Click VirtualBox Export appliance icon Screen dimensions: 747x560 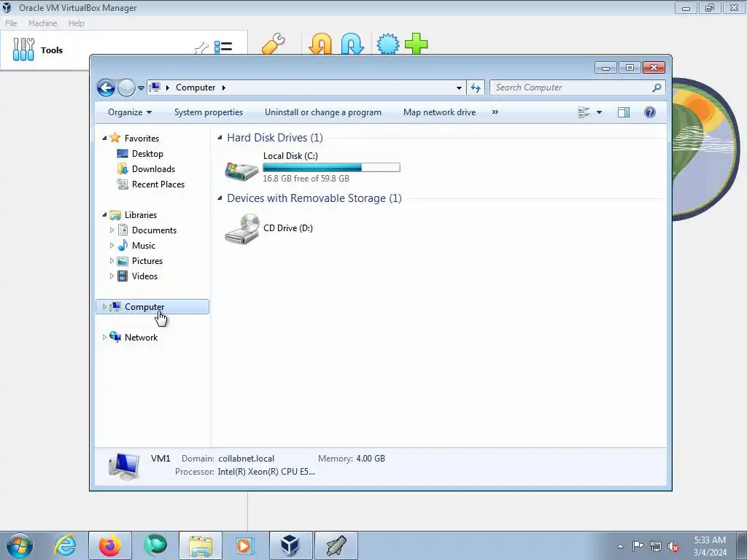click(352, 44)
